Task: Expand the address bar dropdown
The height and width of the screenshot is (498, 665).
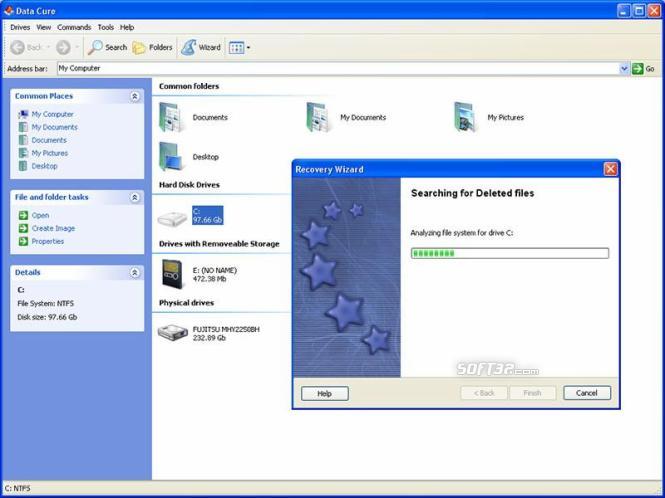Action: (624, 68)
